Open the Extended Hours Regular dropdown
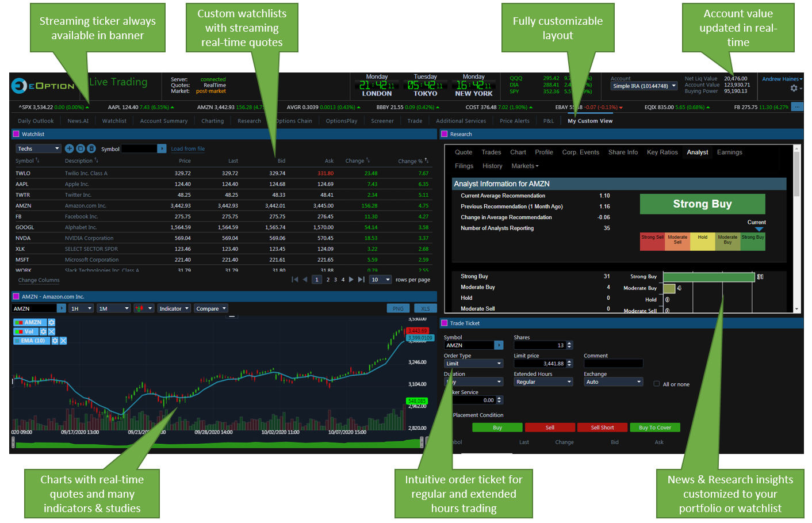 click(x=543, y=382)
